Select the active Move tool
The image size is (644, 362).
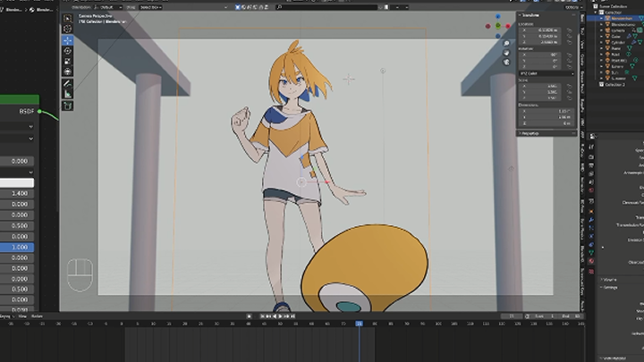pyautogui.click(x=67, y=40)
